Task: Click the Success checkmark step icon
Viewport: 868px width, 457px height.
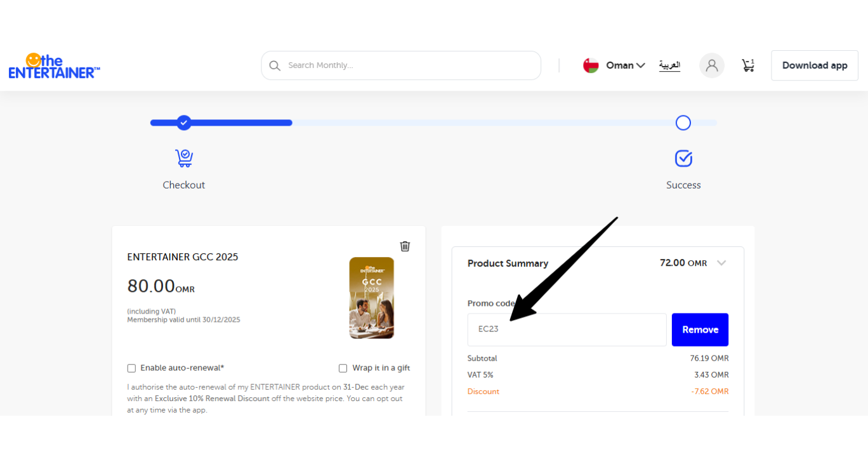Action: (683, 158)
